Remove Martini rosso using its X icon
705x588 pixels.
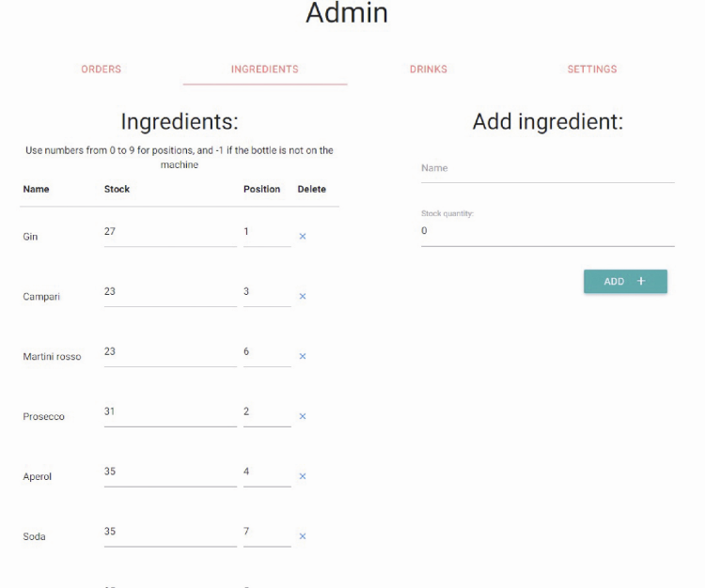[303, 357]
